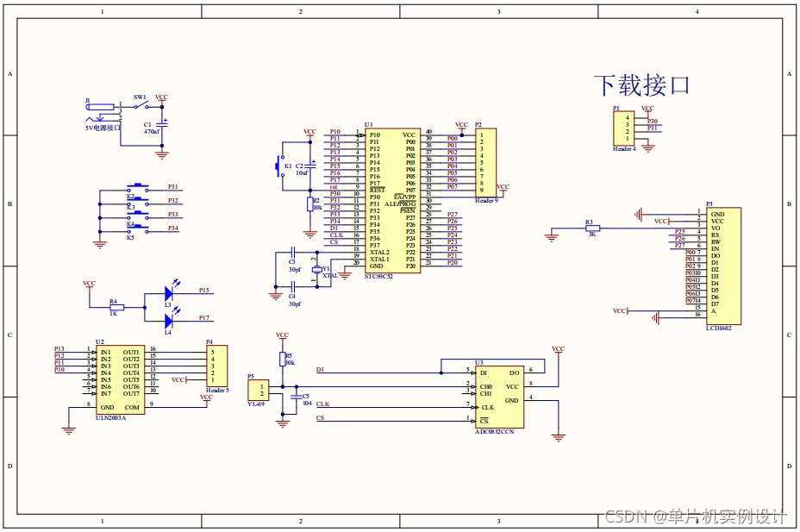Select the C1 470uf capacitor
800x532 pixels.
click(163, 124)
